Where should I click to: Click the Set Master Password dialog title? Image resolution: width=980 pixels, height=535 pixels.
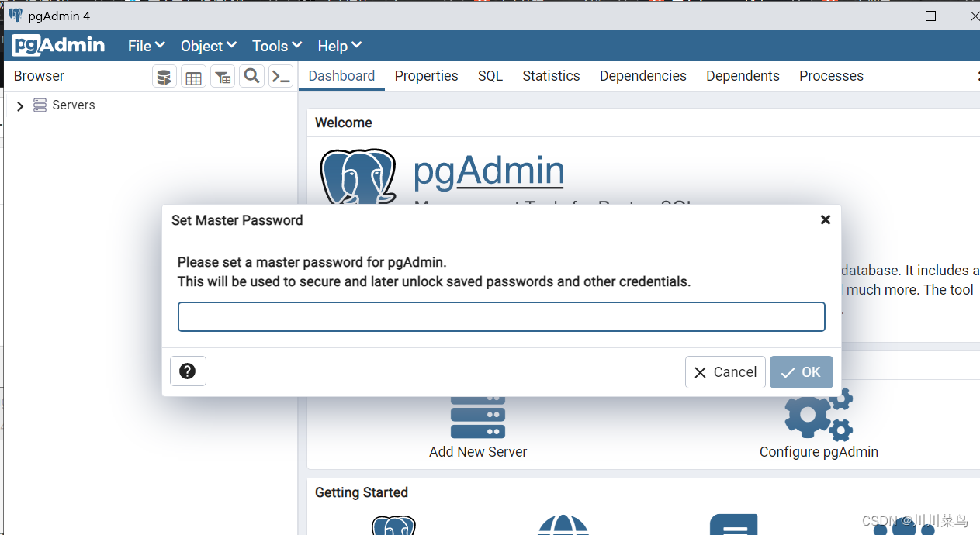coord(237,220)
